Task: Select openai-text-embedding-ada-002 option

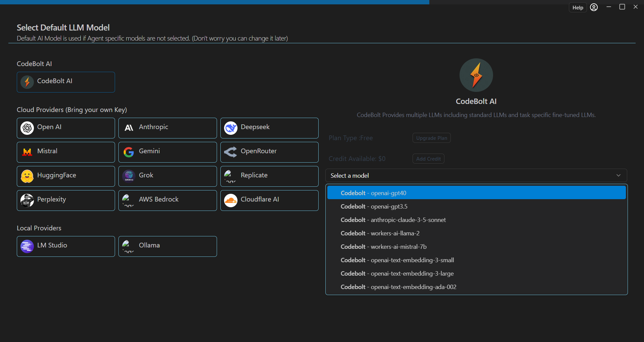Action: tap(476, 287)
